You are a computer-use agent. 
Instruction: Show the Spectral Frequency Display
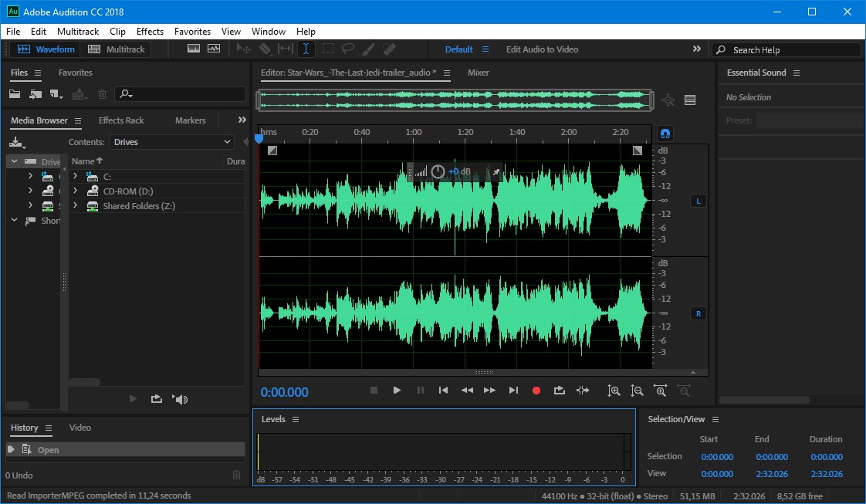point(193,49)
